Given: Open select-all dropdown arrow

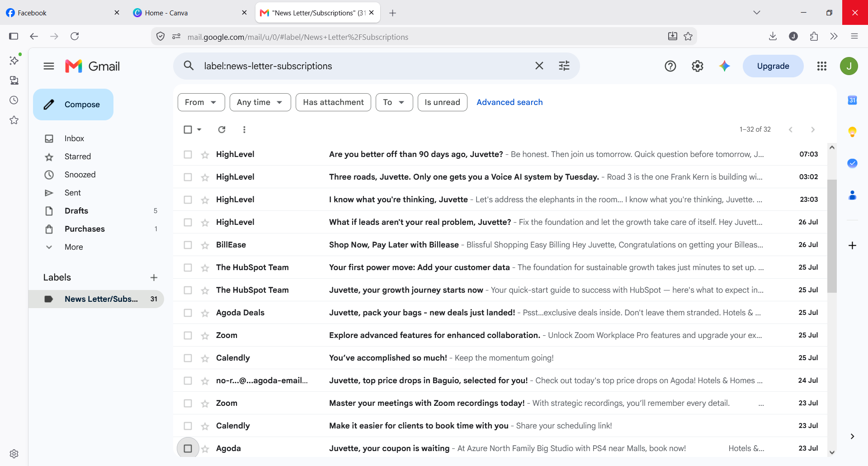Looking at the screenshot, I should [x=199, y=129].
